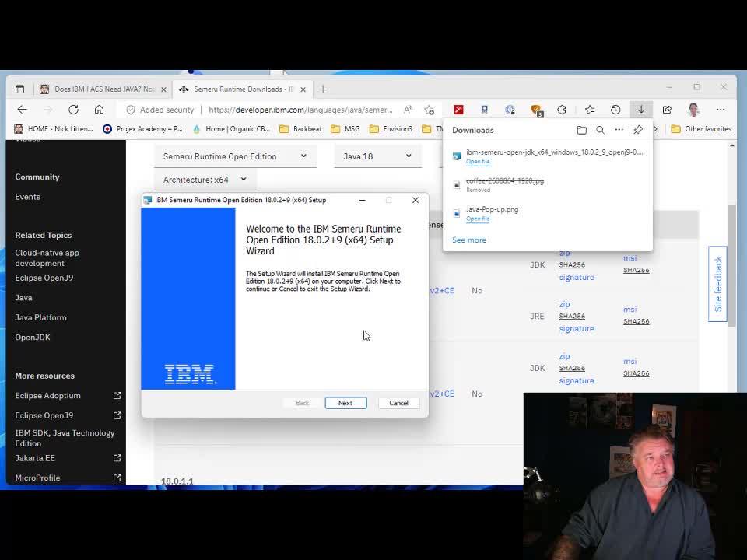
Task: Open the extensions puzzle piece icon
Action: coord(562,110)
